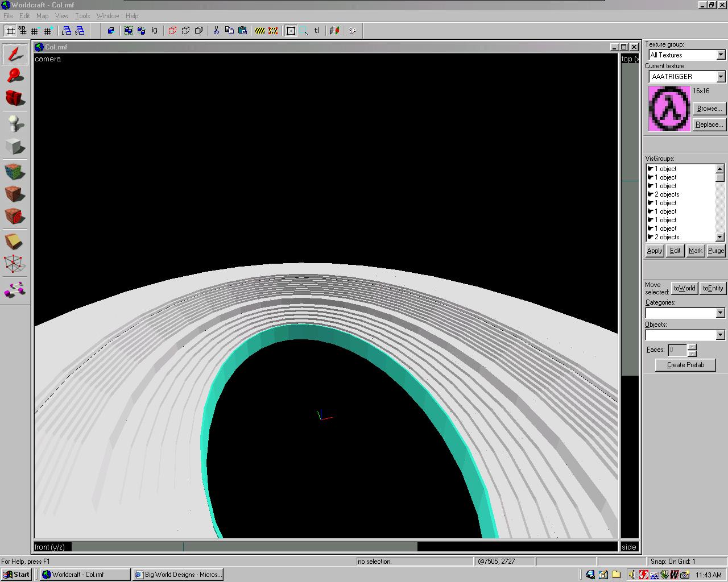Image resolution: width=728 pixels, height=582 pixels.
Task: Open the Map menu
Action: point(42,16)
